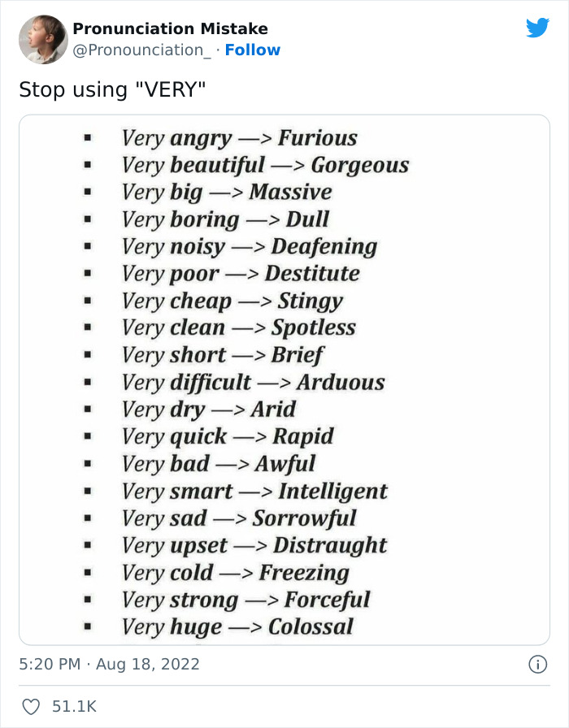Select the "Very noisy —> Deafening" line

[250, 246]
